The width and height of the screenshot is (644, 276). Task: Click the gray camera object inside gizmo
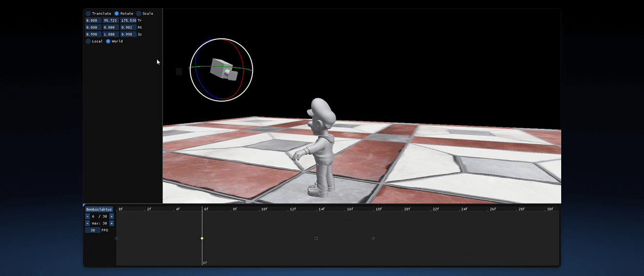coord(224,69)
